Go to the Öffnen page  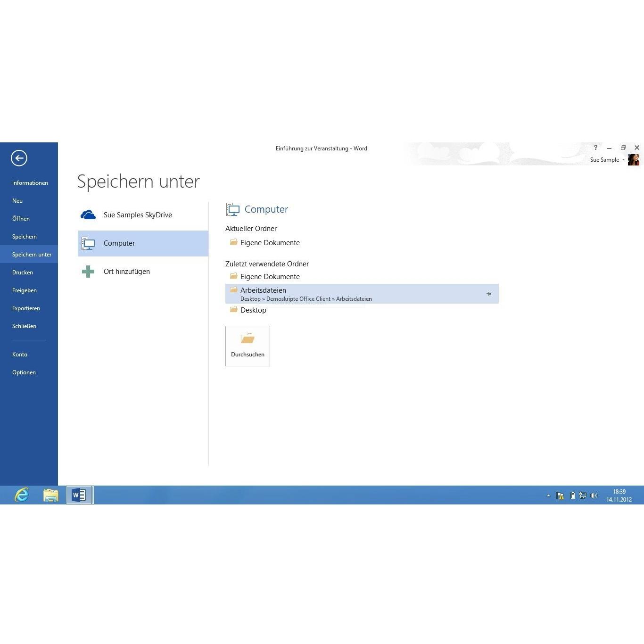point(21,219)
